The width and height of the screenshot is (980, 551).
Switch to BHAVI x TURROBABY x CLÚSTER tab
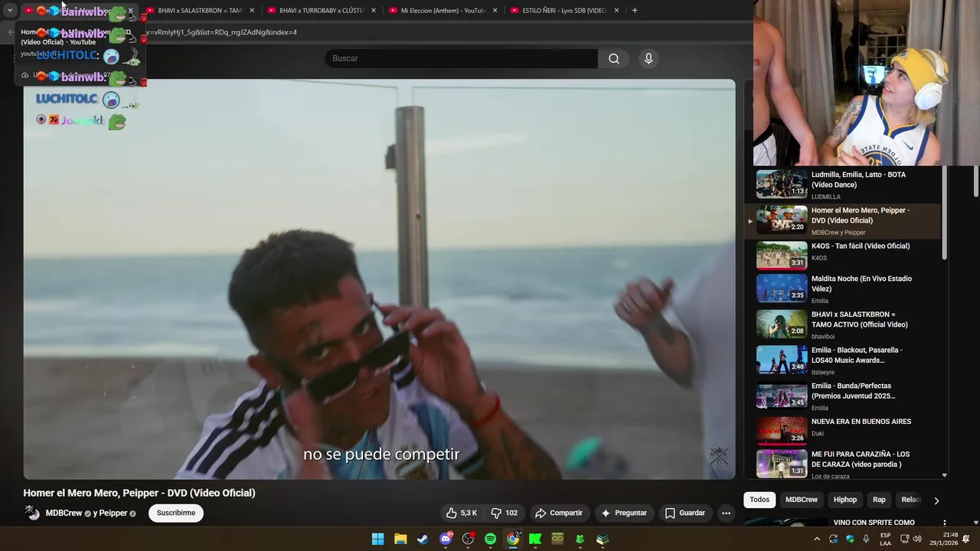point(321,11)
